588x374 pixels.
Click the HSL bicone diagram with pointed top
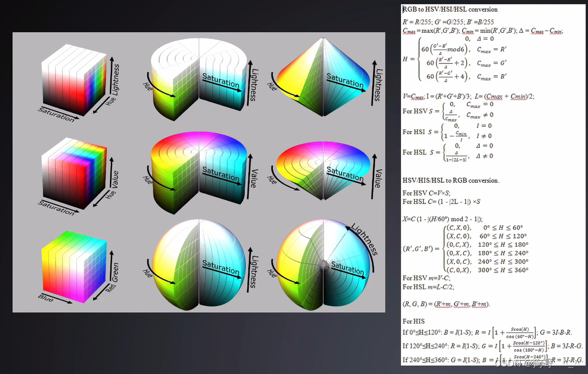pos(323,77)
